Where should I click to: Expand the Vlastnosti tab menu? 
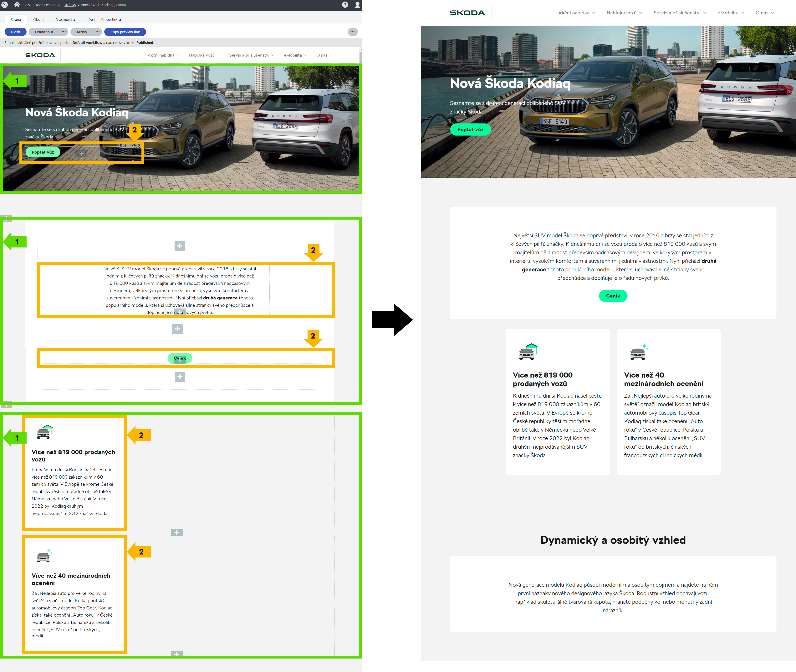[66, 19]
